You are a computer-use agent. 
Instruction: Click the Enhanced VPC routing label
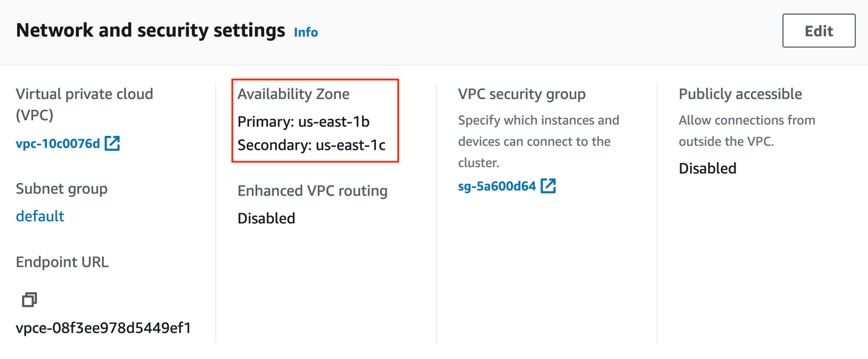click(312, 191)
